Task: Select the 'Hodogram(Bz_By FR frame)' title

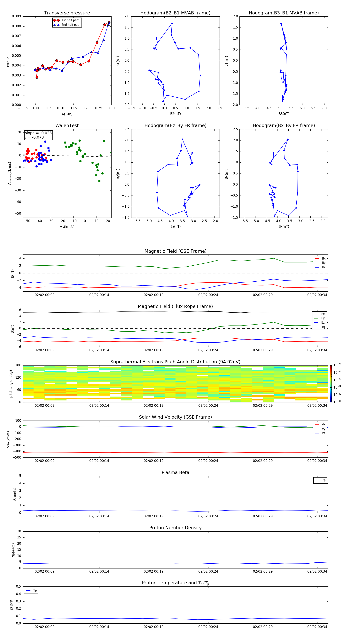Action: pyautogui.click(x=175, y=125)
